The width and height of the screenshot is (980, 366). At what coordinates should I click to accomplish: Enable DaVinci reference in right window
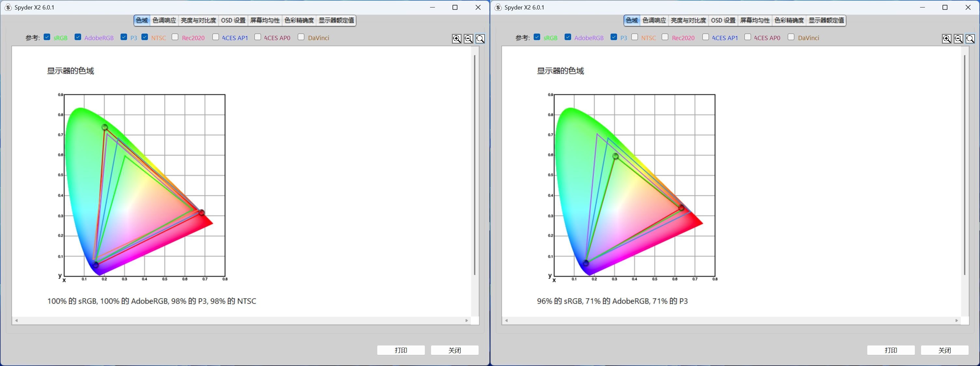pos(791,37)
